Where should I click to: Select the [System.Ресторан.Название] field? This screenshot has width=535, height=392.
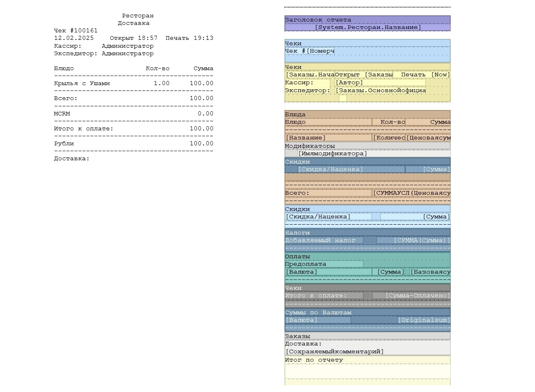[x=368, y=27]
